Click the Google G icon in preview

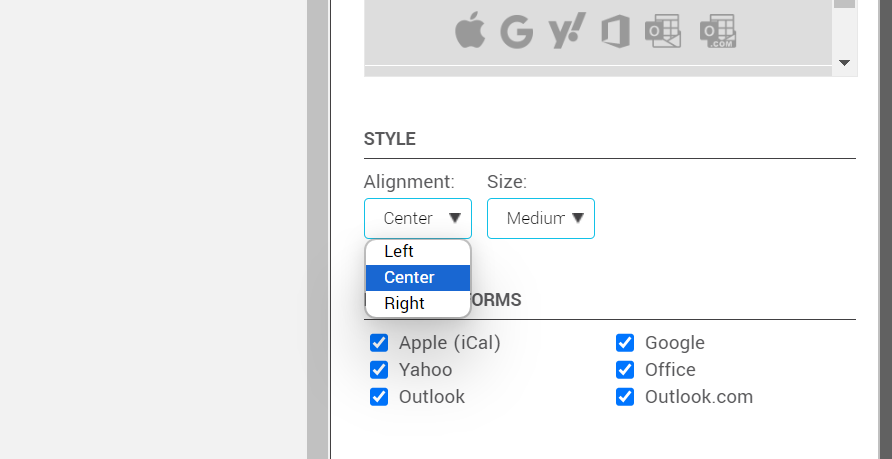coord(517,32)
